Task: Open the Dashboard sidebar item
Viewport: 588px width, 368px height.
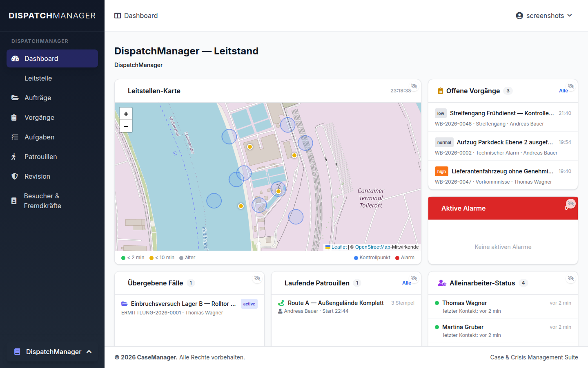Action: (x=52, y=58)
